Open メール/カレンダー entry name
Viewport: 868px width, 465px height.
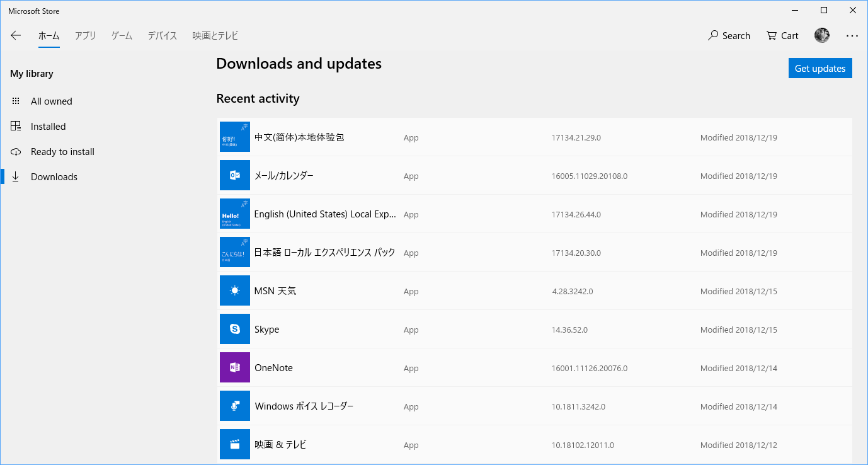[x=284, y=176]
